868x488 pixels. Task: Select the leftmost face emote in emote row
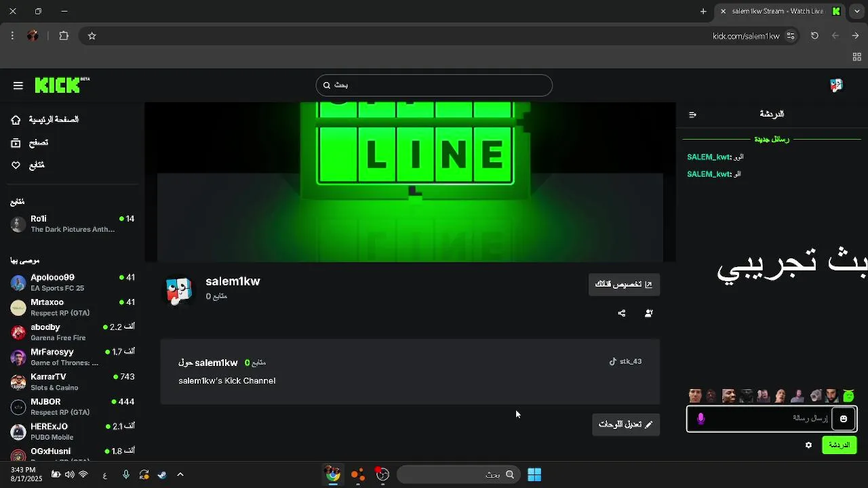pos(694,396)
